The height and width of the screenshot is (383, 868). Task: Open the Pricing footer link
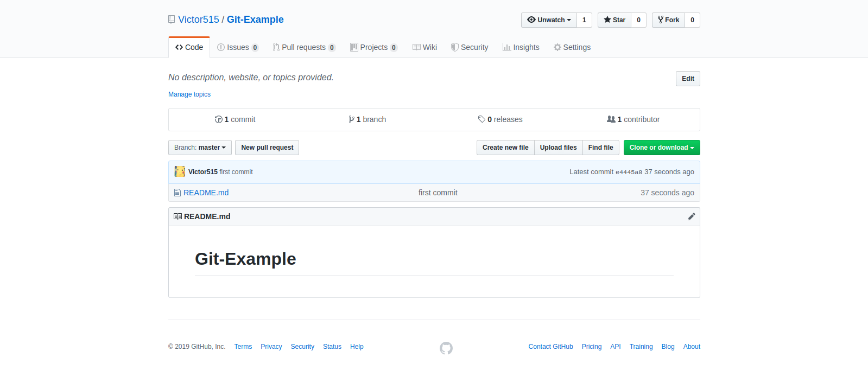coord(592,347)
